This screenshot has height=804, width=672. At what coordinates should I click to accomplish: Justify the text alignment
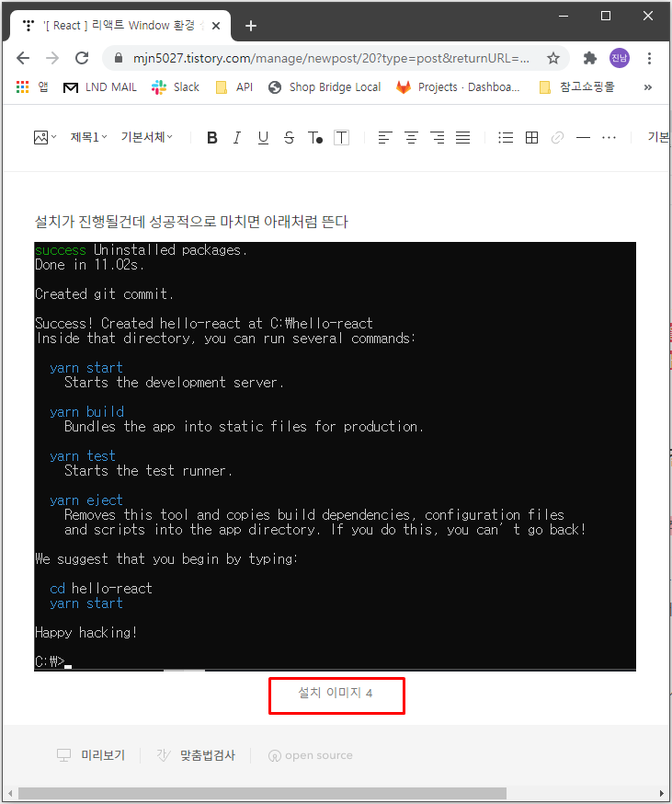click(x=463, y=137)
